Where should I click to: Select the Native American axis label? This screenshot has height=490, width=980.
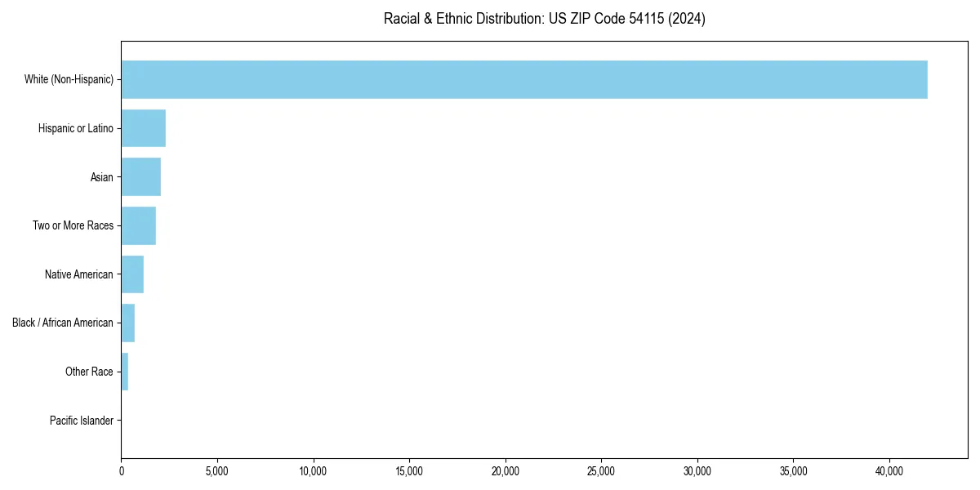[81, 274]
